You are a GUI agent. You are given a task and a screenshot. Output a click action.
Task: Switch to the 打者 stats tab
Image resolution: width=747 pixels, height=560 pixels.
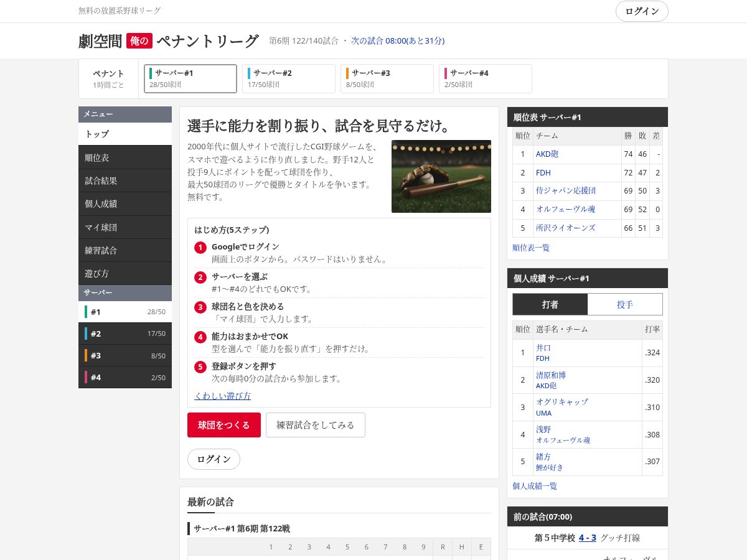[x=550, y=304]
